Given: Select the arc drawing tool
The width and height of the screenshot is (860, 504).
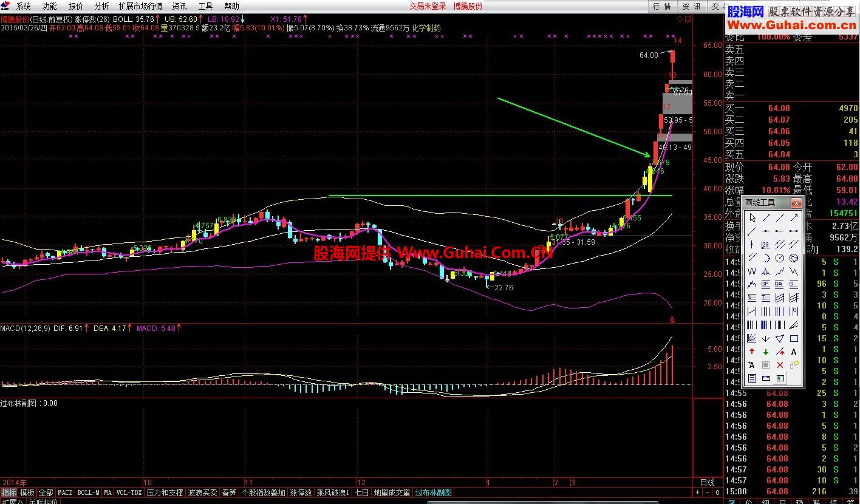Looking at the screenshot, I should [x=766, y=258].
